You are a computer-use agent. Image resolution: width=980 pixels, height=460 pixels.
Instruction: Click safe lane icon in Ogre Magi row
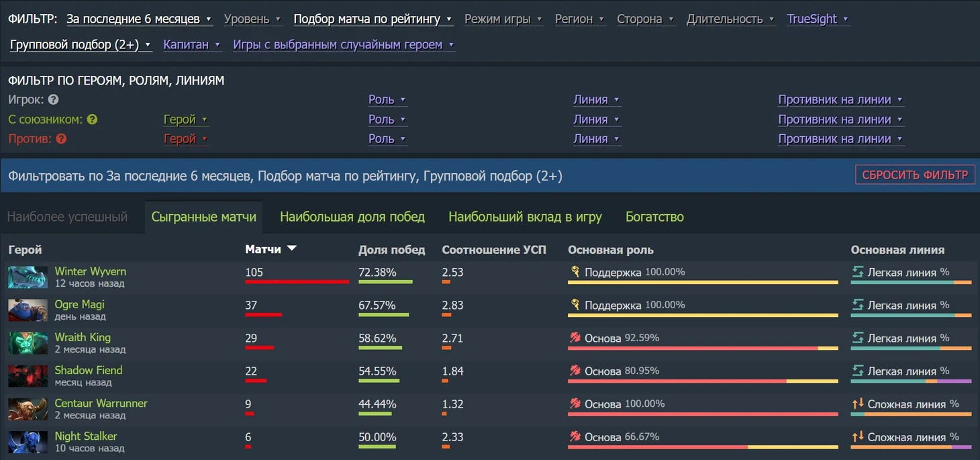tap(857, 305)
